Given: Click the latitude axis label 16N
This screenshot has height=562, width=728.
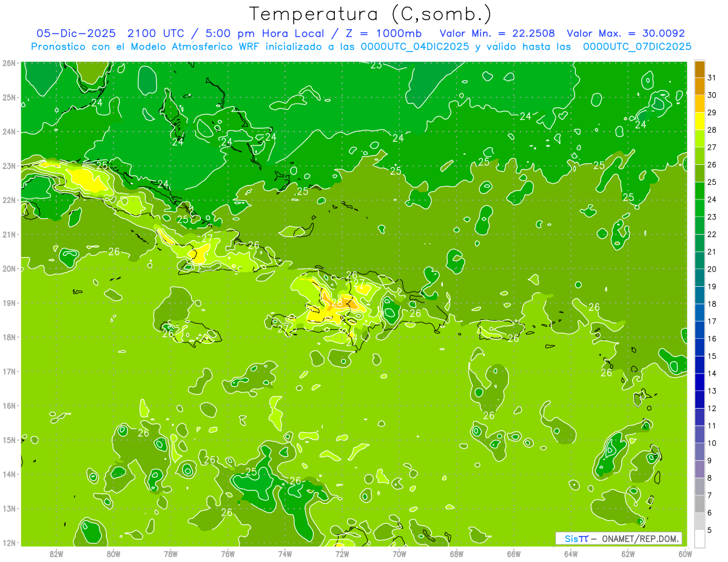Looking at the screenshot, I should point(9,406).
